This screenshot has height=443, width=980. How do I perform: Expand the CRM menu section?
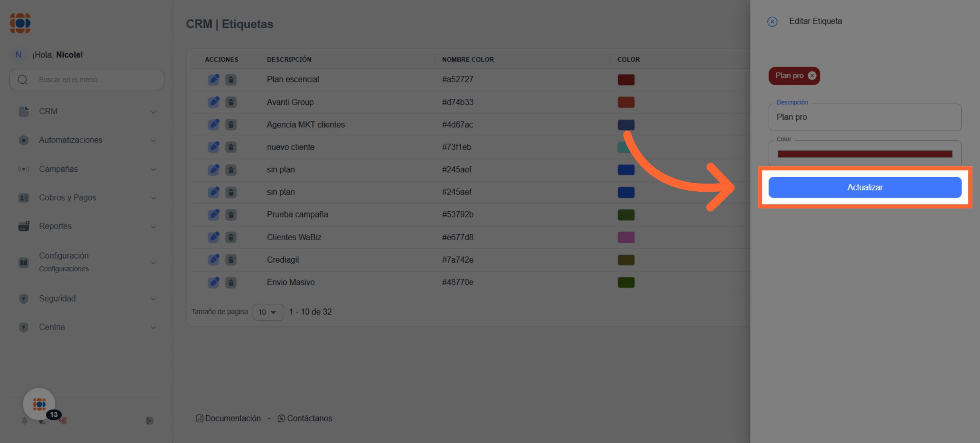click(x=87, y=111)
